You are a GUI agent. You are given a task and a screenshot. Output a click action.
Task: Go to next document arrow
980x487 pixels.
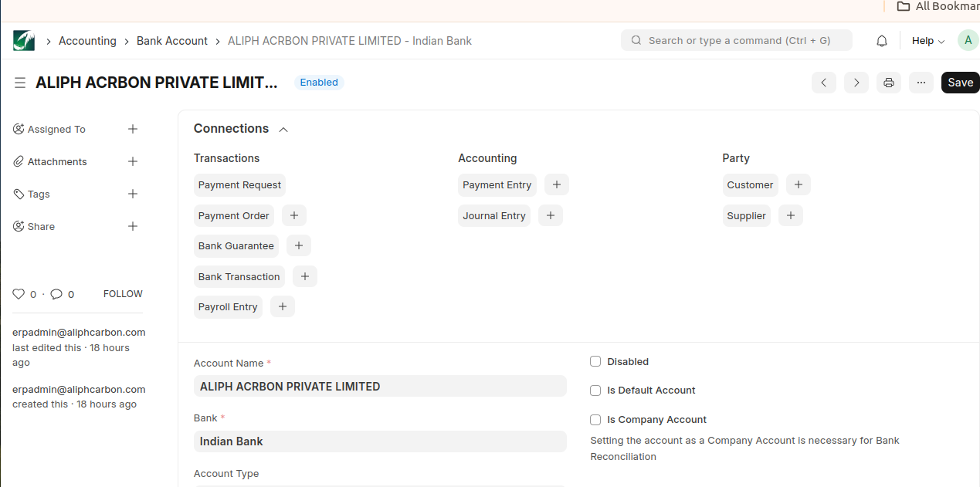(856, 83)
